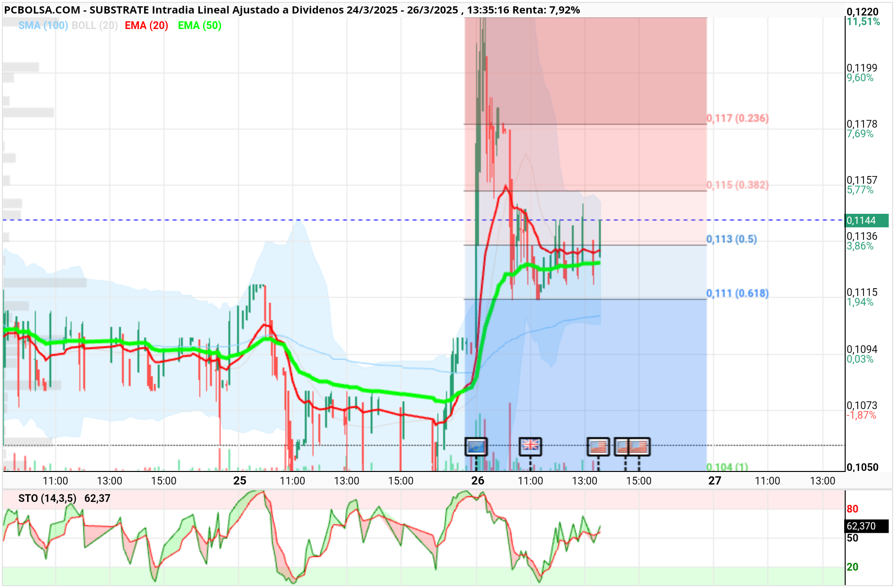
Task: Click percentage label 9,60%
Action: coord(860,78)
